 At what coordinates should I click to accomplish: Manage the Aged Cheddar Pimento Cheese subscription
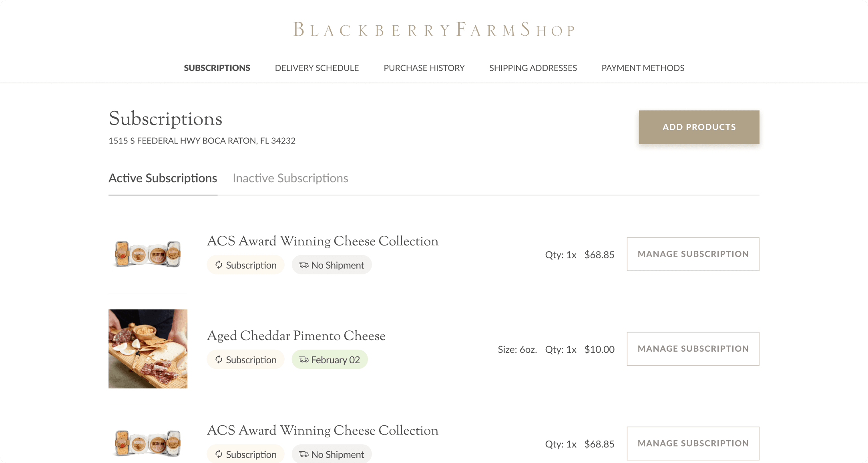click(x=693, y=349)
